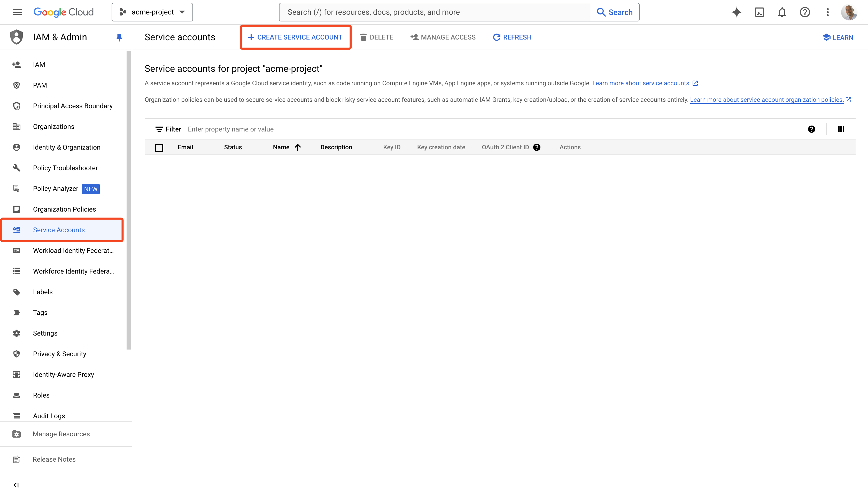Open column display options icon
Screen dimensions: 868x497
tap(841, 129)
